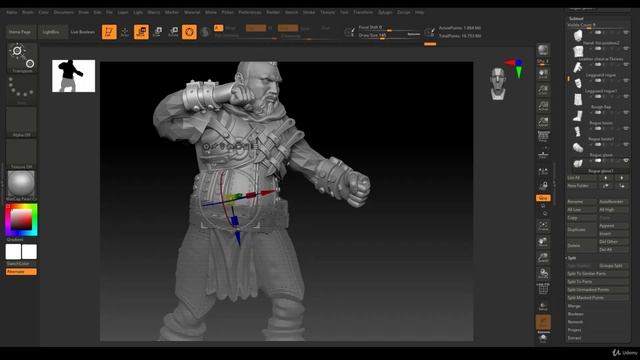Select the Scale transform tool
640x360 pixels.
pos(157,32)
